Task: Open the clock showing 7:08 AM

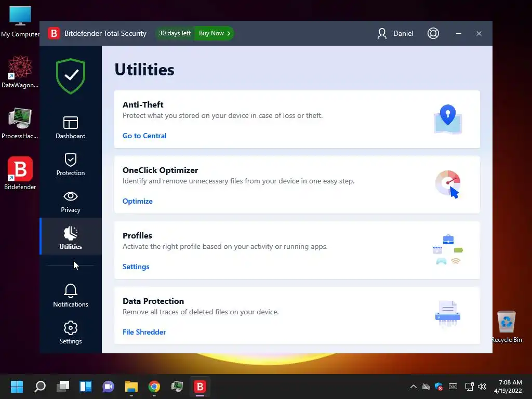Action: (x=508, y=387)
